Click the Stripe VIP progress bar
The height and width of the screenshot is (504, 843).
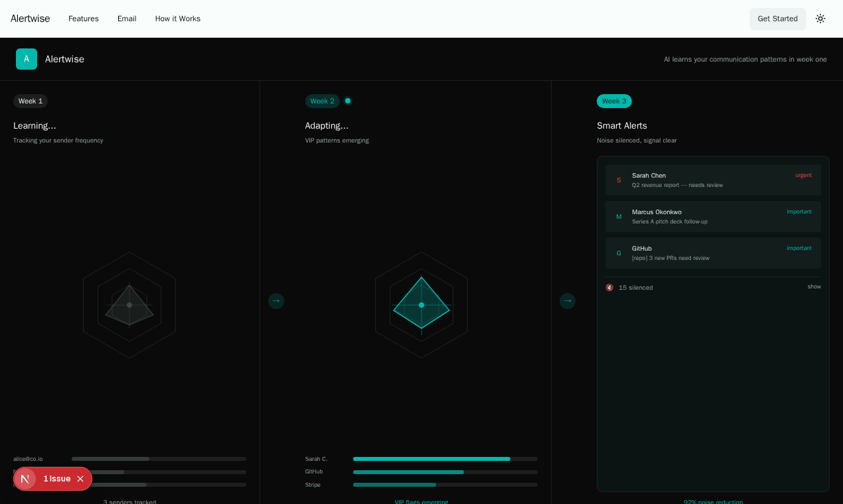click(445, 485)
